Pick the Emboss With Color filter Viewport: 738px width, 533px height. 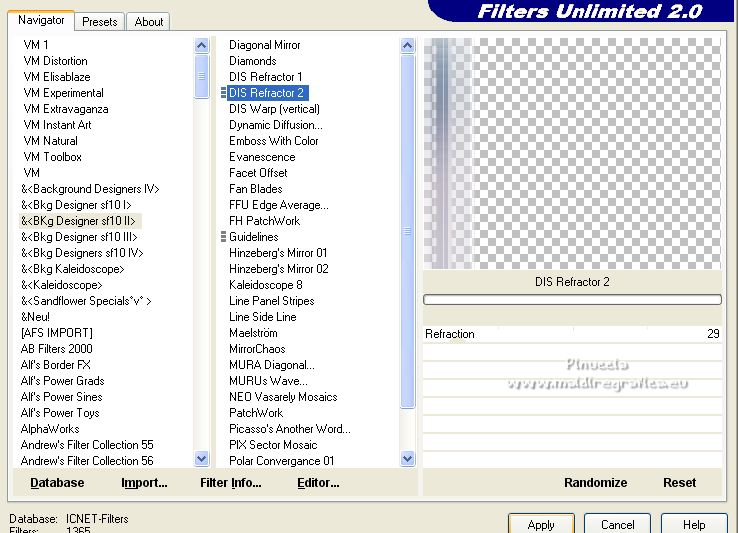click(273, 141)
